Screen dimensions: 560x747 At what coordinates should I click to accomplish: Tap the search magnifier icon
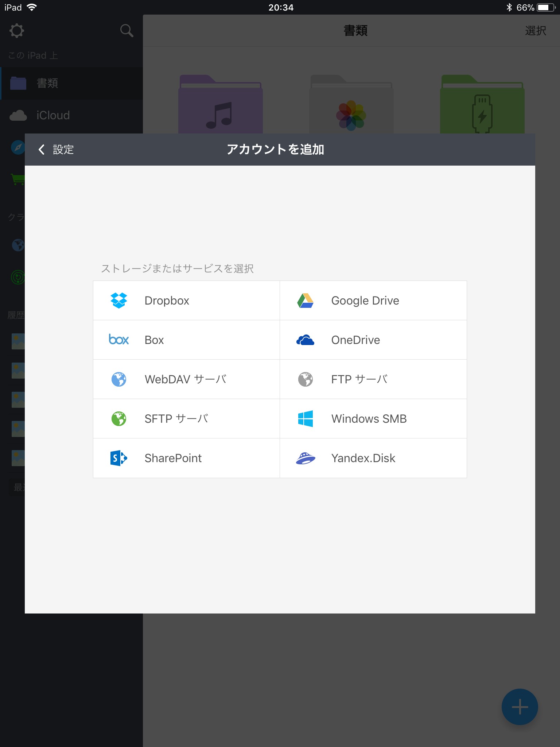point(127,31)
